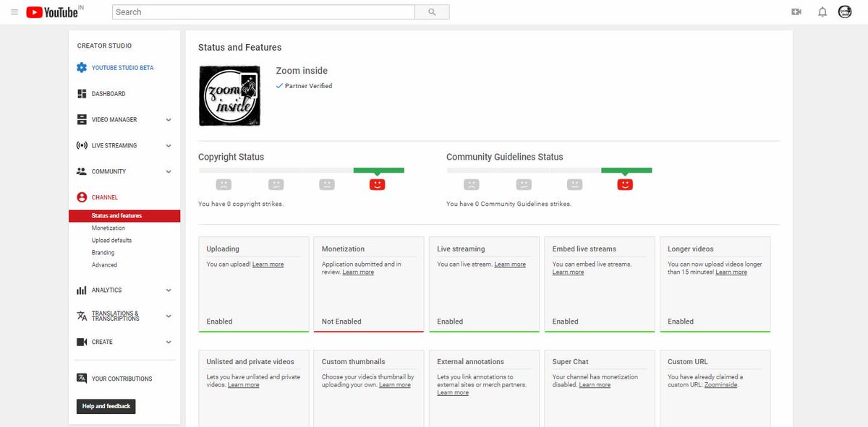
Task: Click Learn more in Monetization card
Action: [x=358, y=272]
